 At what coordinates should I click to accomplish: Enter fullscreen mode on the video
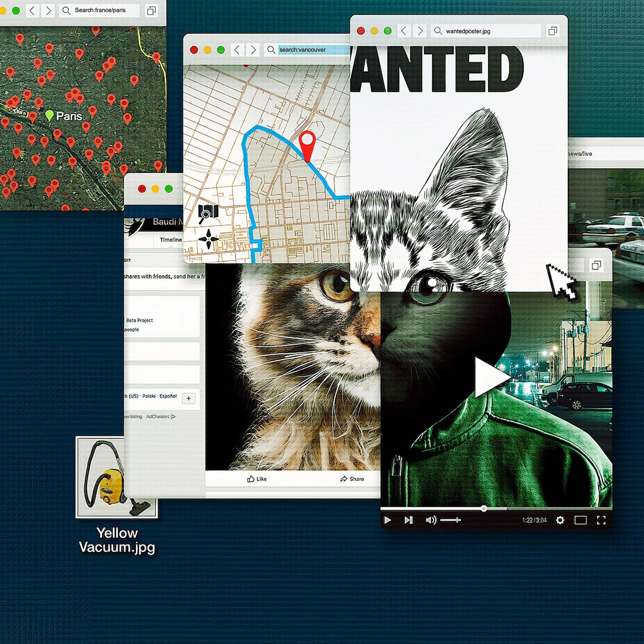602,519
